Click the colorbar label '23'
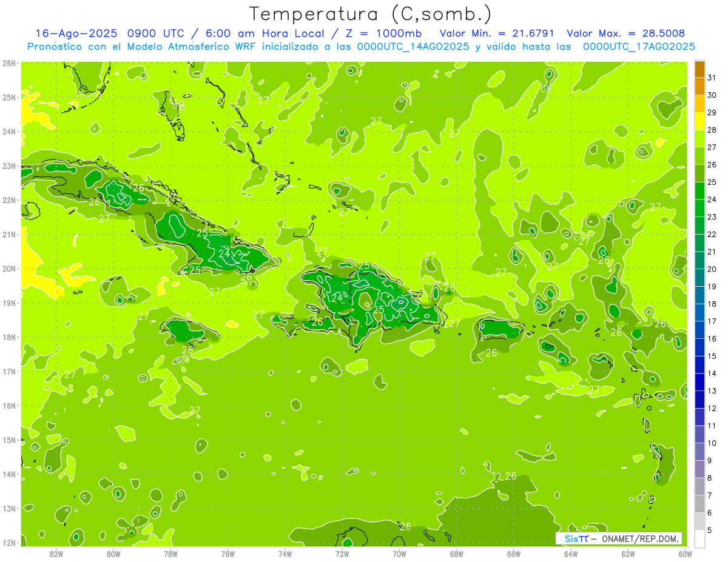This screenshot has height=562, width=728. (712, 216)
